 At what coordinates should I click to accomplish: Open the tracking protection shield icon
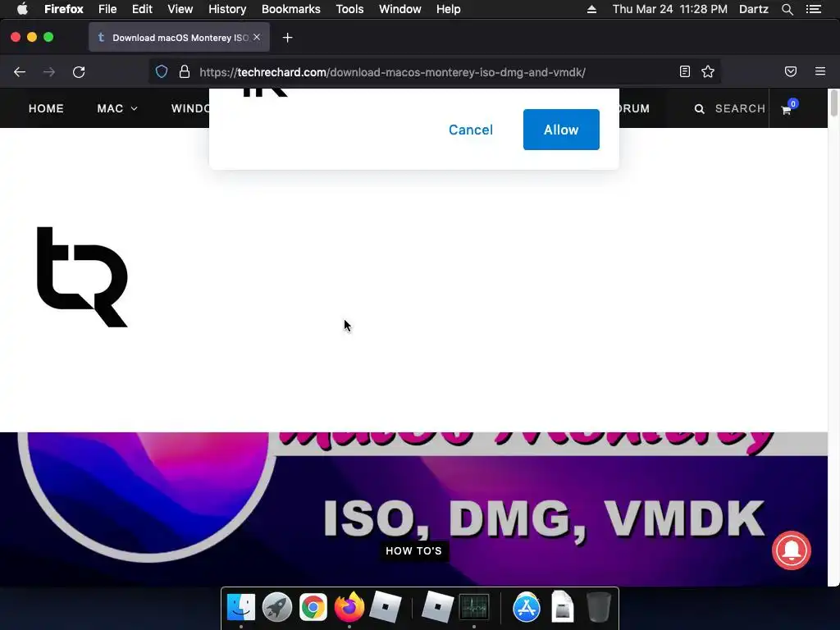tap(162, 72)
